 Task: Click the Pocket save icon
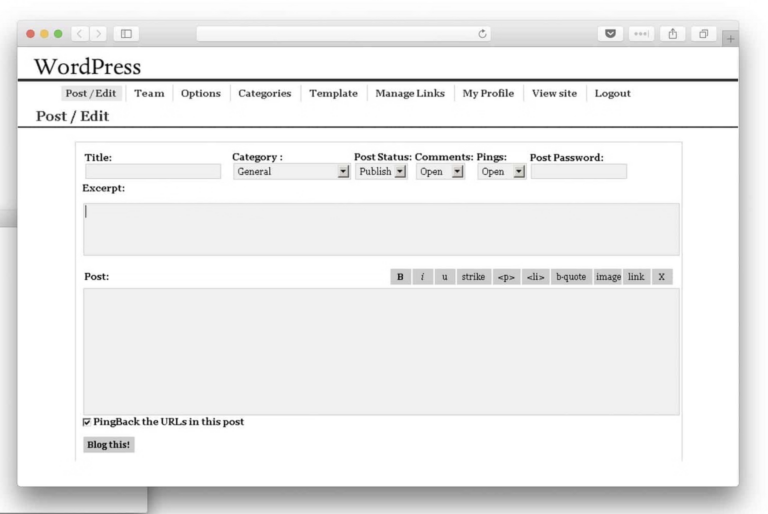point(610,34)
